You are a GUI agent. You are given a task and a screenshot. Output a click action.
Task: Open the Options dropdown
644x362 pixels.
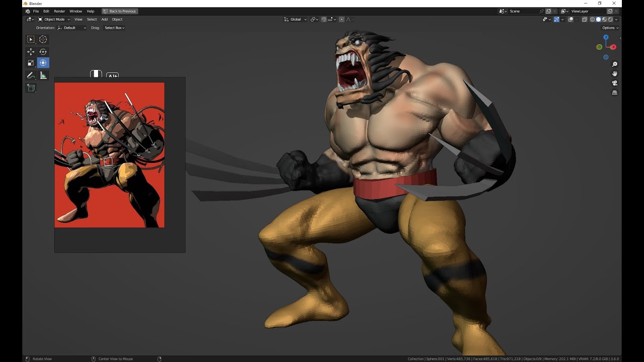(610, 28)
